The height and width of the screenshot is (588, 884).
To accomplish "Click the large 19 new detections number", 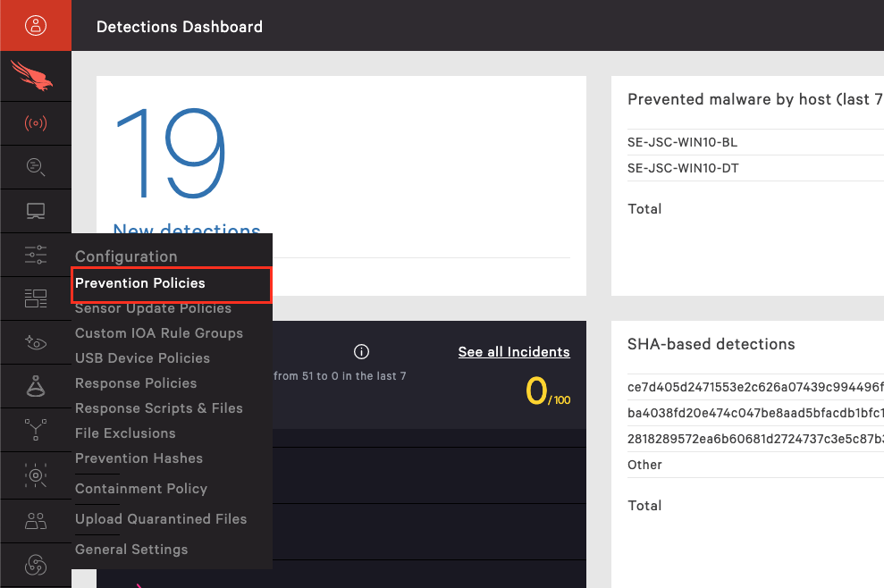I will 171,154.
